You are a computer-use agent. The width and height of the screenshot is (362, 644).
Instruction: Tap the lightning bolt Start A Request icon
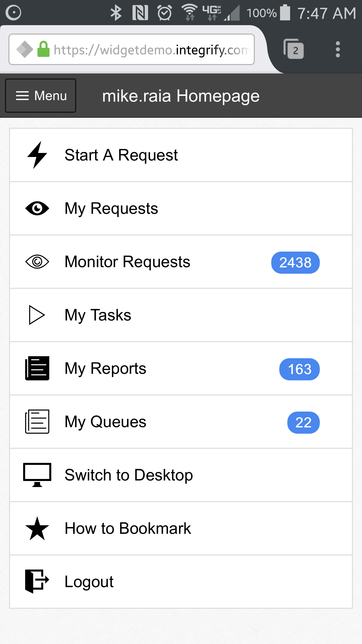tap(37, 155)
